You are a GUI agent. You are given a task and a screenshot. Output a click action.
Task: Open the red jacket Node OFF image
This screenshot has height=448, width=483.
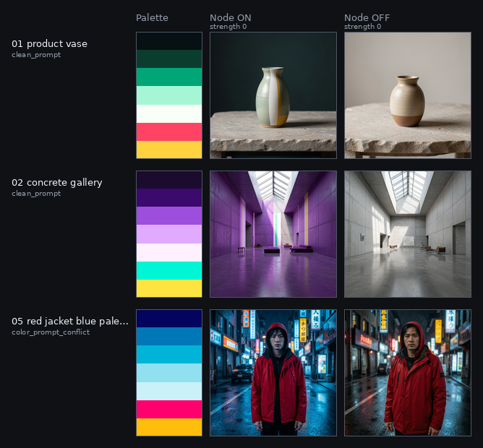[408, 373]
